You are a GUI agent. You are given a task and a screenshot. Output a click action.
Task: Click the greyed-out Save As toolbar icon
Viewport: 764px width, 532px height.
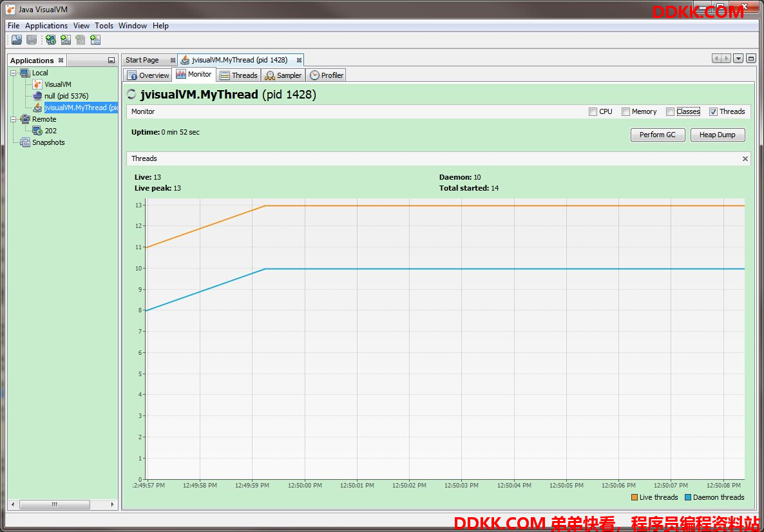[x=32, y=40]
